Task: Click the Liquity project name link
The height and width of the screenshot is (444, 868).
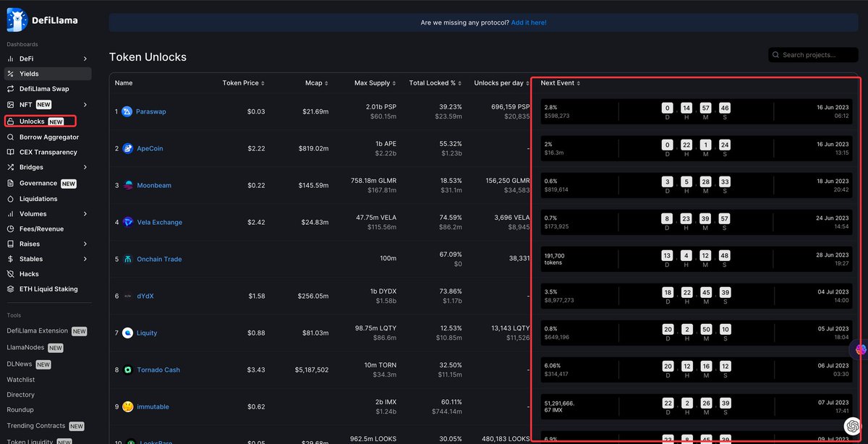Action: click(147, 333)
